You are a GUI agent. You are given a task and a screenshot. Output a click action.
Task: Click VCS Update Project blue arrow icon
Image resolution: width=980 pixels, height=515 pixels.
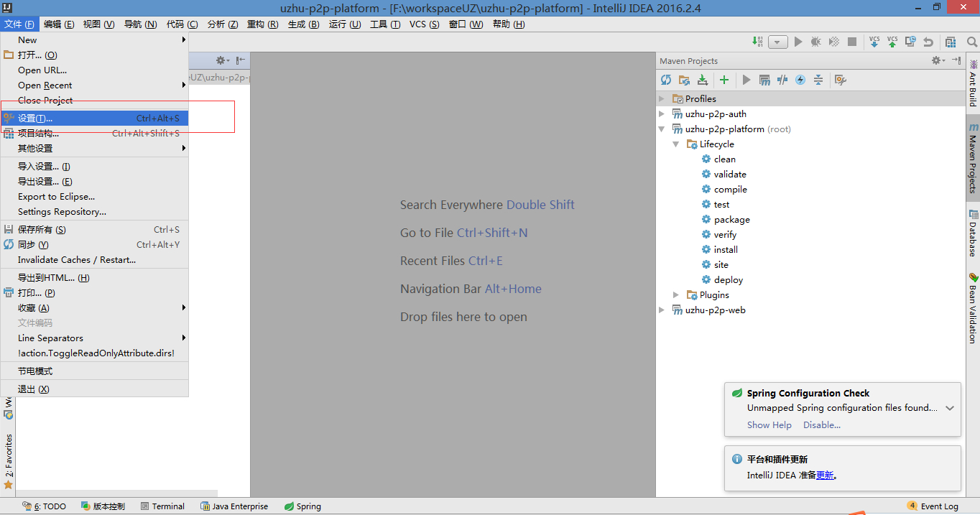click(x=874, y=42)
